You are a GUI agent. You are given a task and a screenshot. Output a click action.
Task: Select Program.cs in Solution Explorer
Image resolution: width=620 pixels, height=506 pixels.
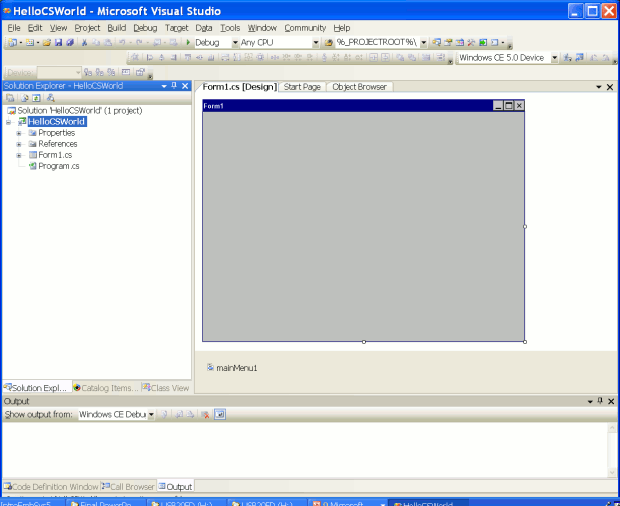click(58, 166)
